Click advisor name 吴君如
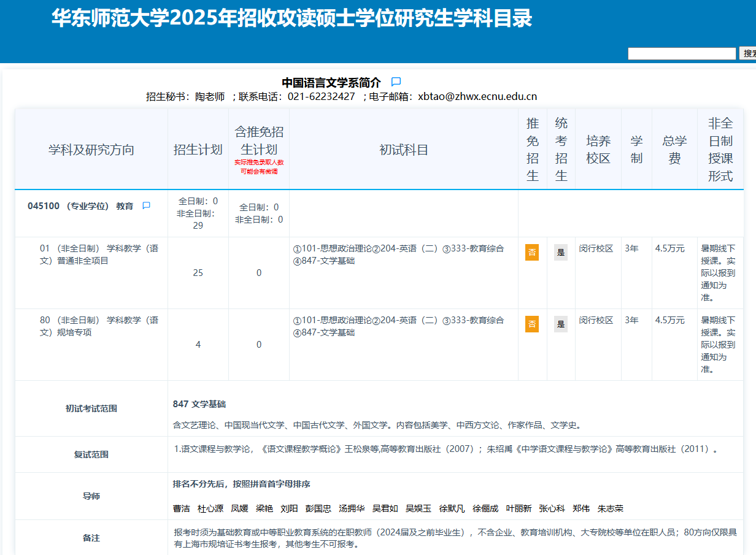 tap(385, 508)
